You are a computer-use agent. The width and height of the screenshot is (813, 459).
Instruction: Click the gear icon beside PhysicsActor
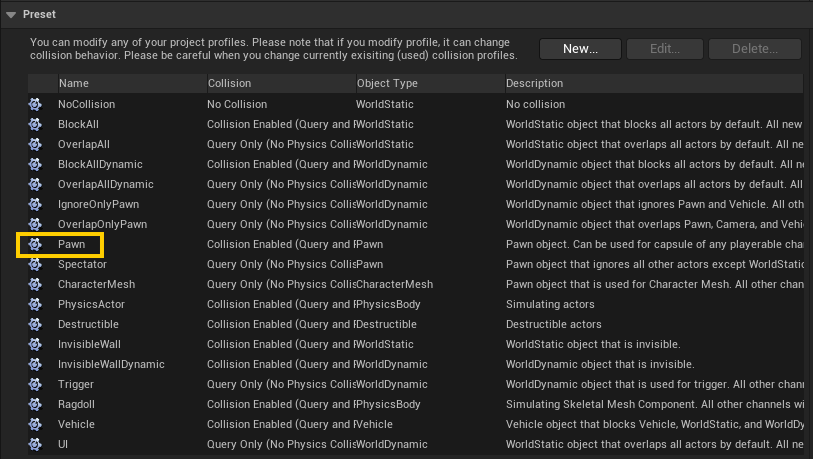[35, 304]
